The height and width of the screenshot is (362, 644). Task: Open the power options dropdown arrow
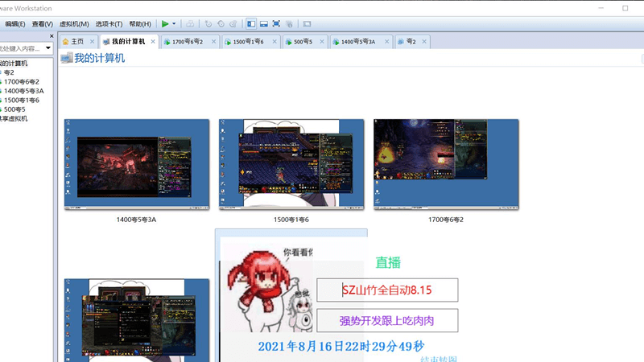pyautogui.click(x=174, y=24)
